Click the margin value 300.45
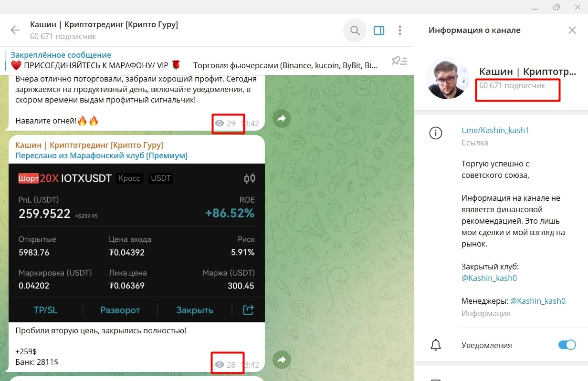 pyautogui.click(x=241, y=286)
